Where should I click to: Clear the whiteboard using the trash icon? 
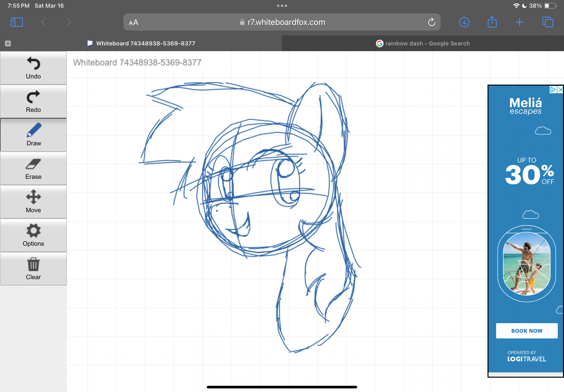click(x=33, y=265)
